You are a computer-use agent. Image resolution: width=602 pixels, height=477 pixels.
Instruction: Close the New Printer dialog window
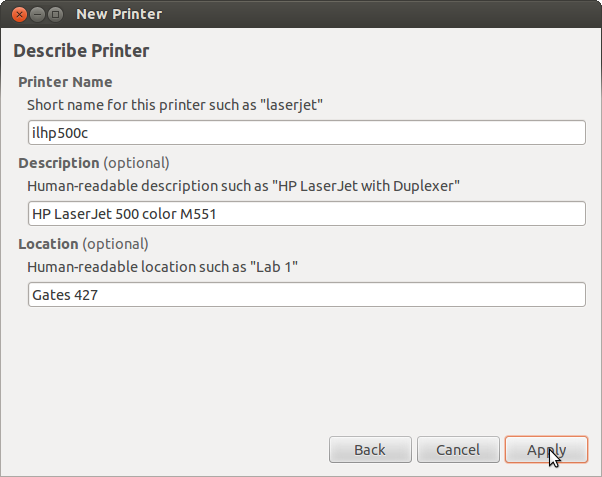click(x=19, y=14)
